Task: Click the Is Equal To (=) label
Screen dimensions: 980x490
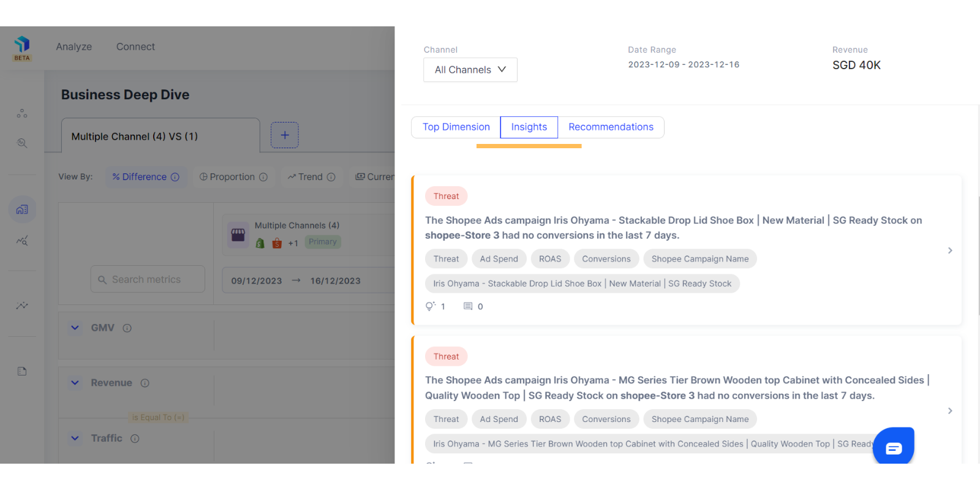Action: coord(158,418)
